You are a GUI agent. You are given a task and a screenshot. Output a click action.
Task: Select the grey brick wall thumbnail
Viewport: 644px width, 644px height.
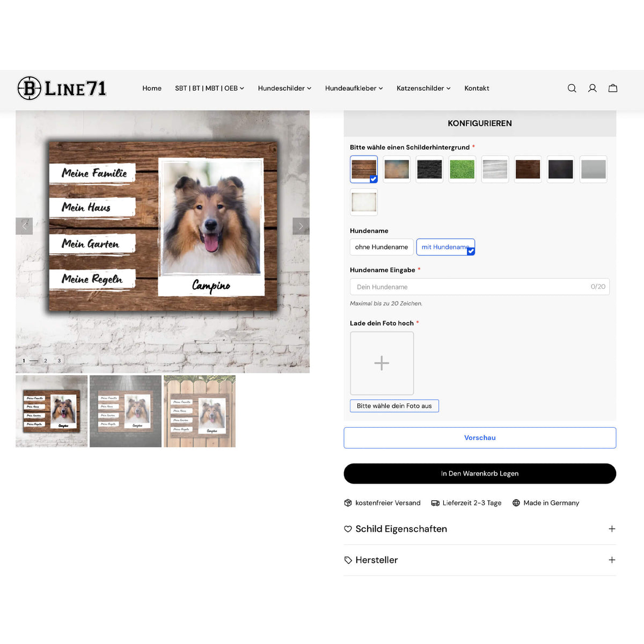click(x=126, y=411)
